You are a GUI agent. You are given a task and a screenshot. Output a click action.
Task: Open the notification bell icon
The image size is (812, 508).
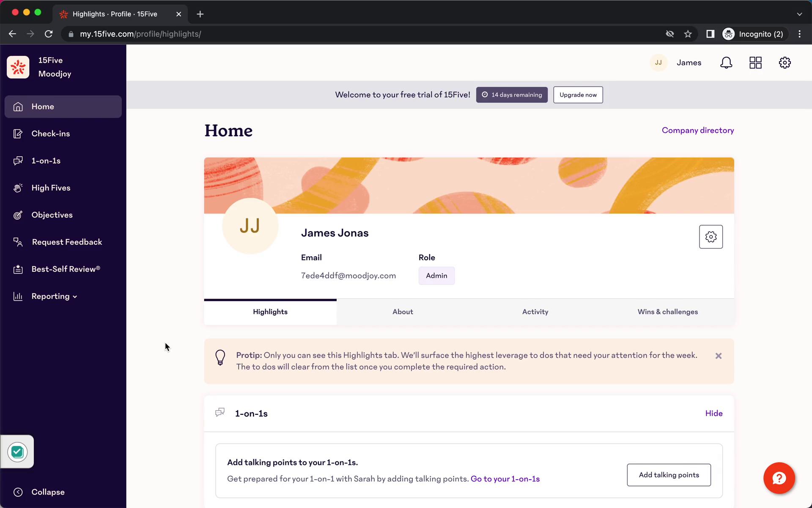click(727, 63)
